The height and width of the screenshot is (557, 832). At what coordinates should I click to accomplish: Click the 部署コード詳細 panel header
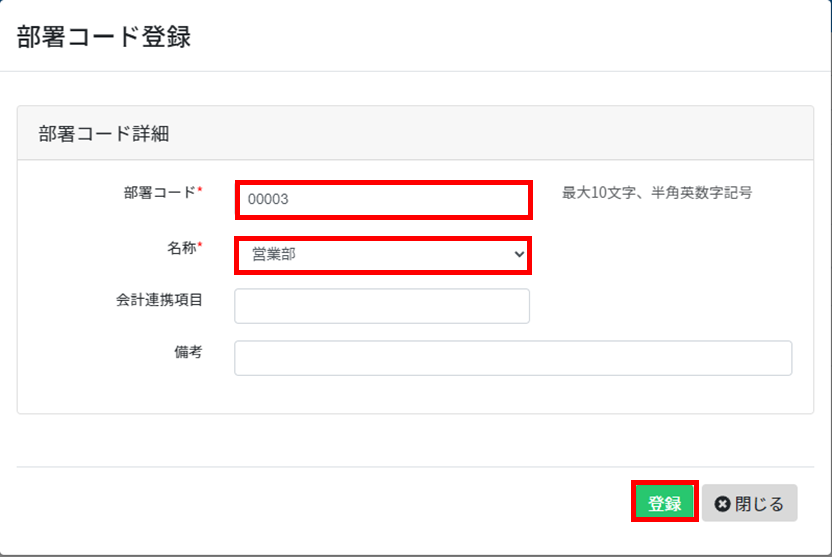415,133
